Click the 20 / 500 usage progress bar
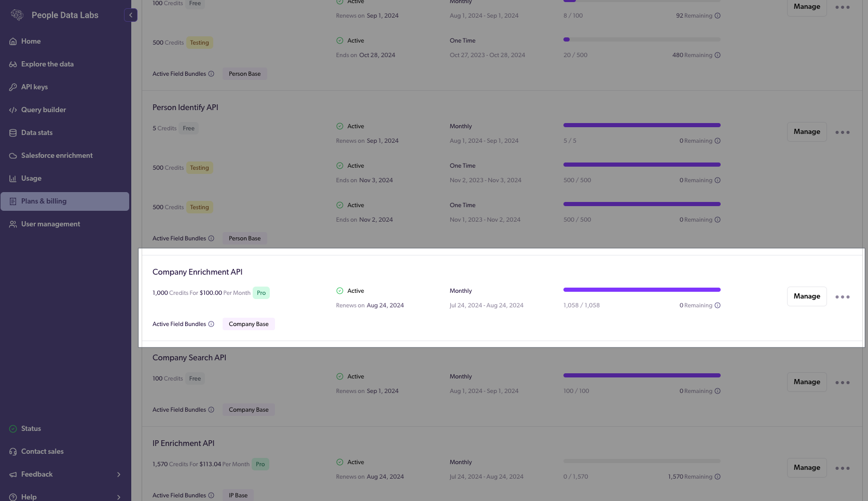Viewport: 868px width, 501px height. [642, 39]
